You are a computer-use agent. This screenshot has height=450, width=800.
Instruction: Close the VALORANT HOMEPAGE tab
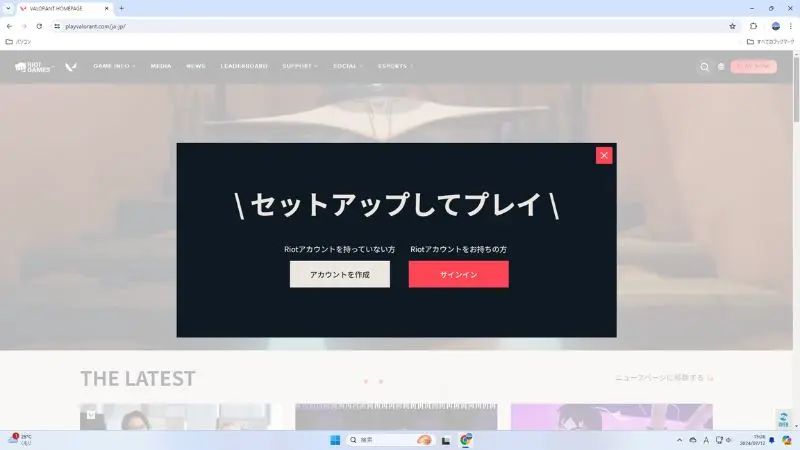(x=107, y=9)
